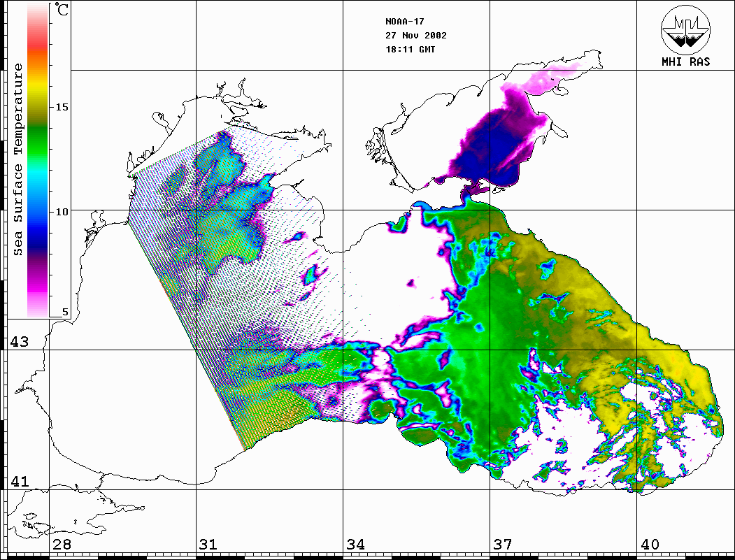
Task: Click latitude label '41'
Action: (19, 481)
